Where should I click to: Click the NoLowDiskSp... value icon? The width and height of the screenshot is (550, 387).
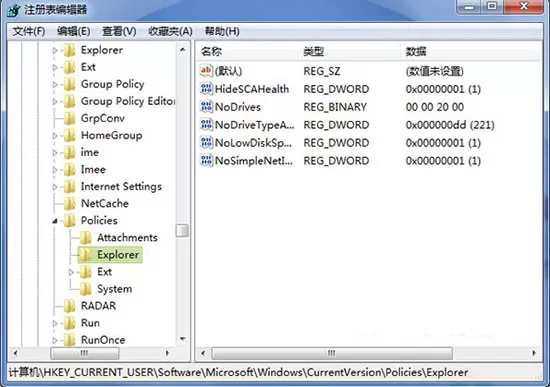tap(206, 142)
